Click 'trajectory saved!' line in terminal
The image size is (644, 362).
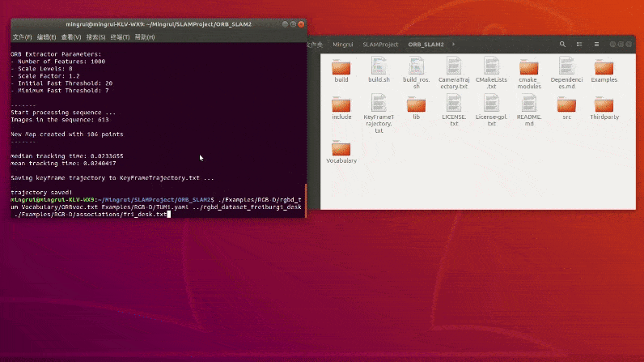pyautogui.click(x=41, y=192)
